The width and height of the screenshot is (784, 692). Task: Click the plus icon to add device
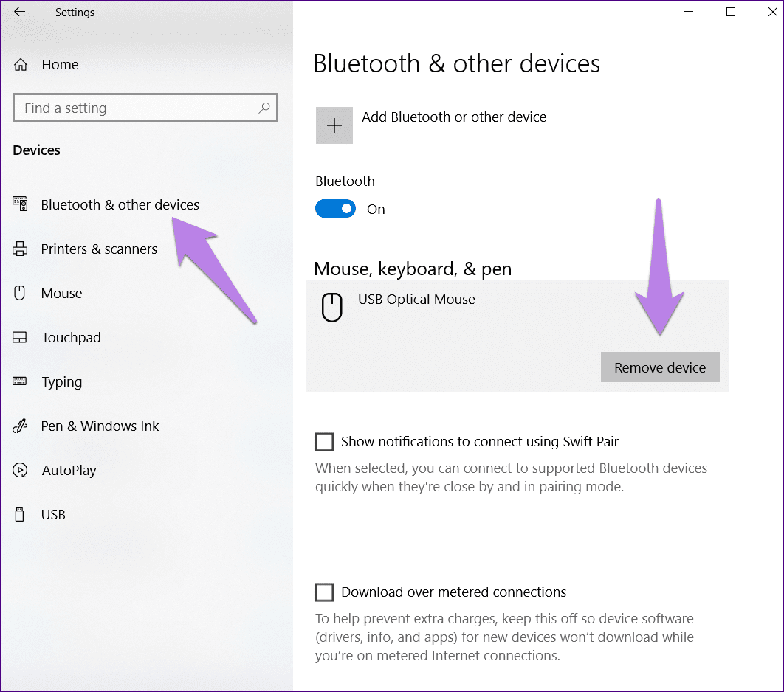(x=334, y=125)
